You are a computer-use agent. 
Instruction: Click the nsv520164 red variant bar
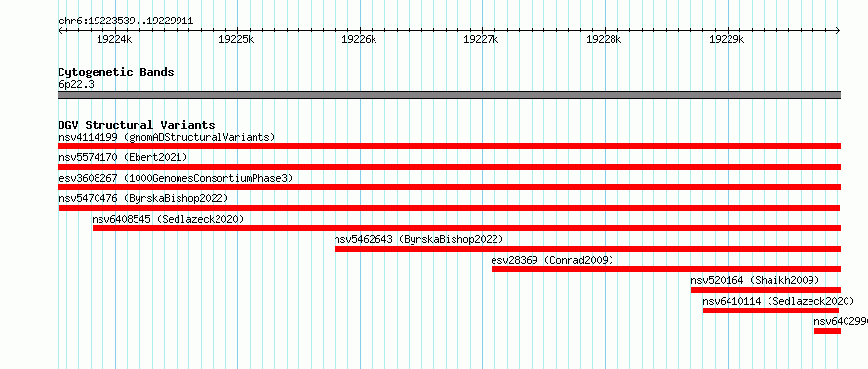pos(767,290)
